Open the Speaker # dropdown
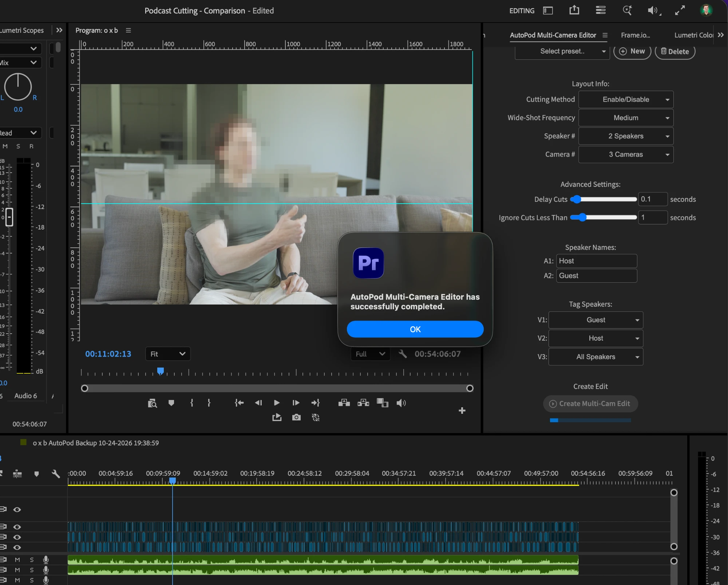 (x=626, y=136)
